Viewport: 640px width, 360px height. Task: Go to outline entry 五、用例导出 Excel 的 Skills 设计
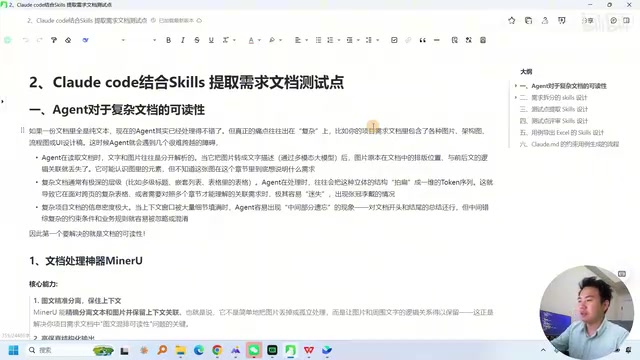pos(562,132)
